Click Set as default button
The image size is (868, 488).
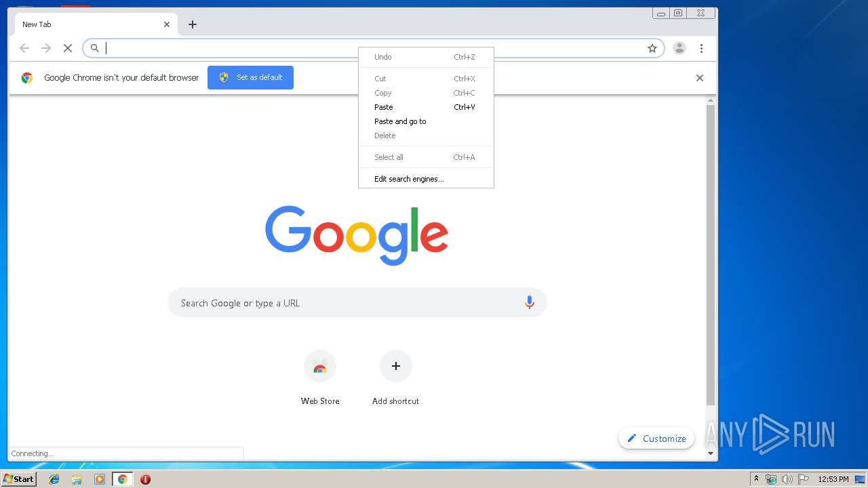point(250,78)
